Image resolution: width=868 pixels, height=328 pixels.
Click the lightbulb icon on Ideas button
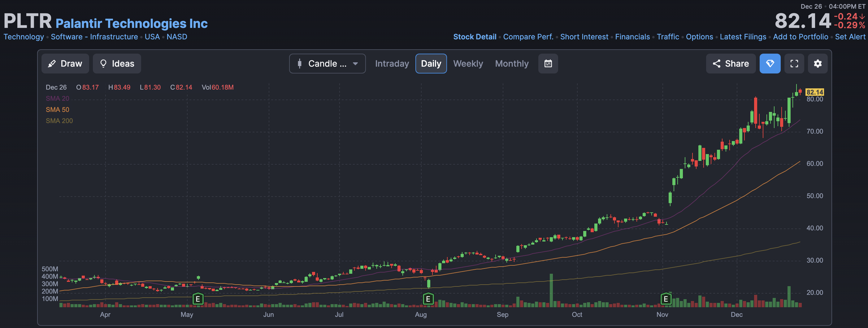(x=103, y=64)
